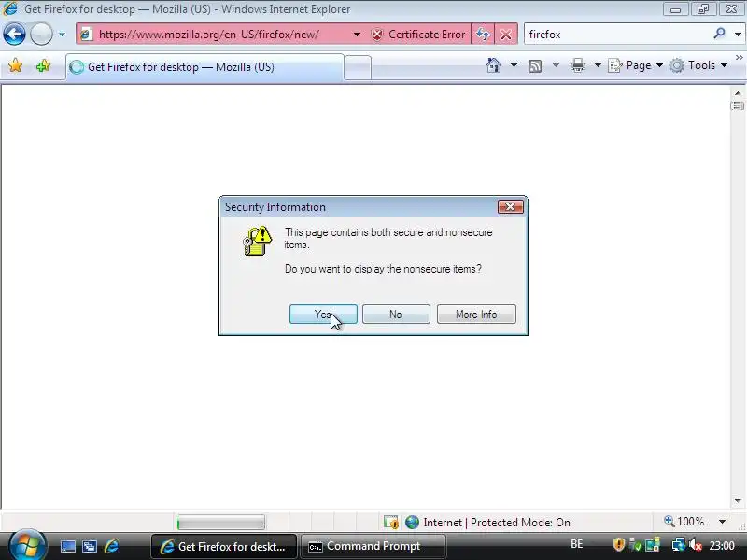Open the Windows Start orb
The image size is (747, 560).
click(28, 545)
